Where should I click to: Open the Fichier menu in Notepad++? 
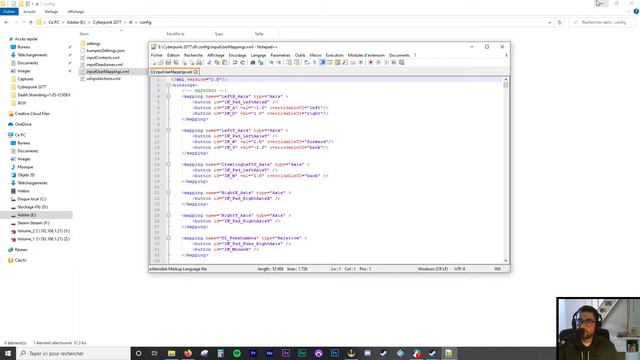pos(157,55)
